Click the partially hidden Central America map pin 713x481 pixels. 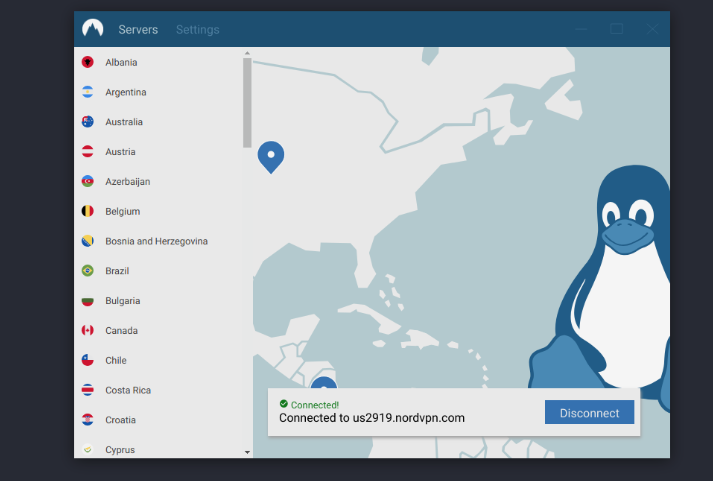[x=324, y=382]
